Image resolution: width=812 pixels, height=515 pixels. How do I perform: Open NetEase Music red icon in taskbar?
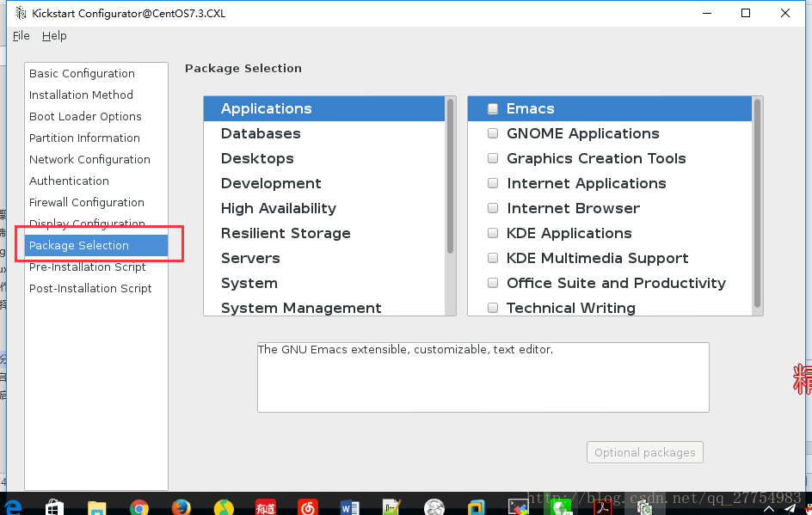(307, 507)
